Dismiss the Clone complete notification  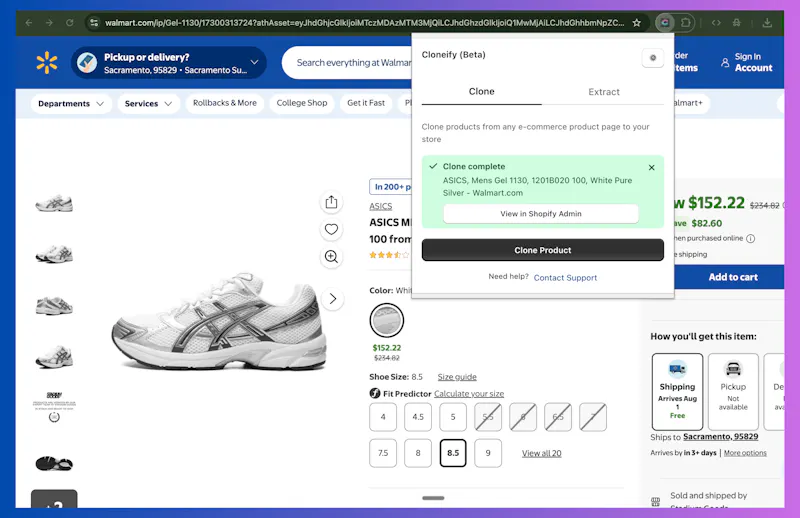point(652,167)
